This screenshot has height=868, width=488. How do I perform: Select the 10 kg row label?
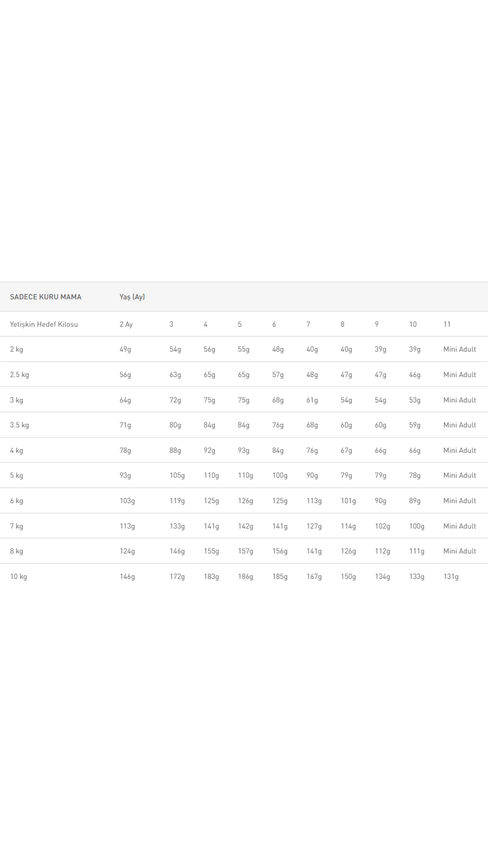coord(19,576)
